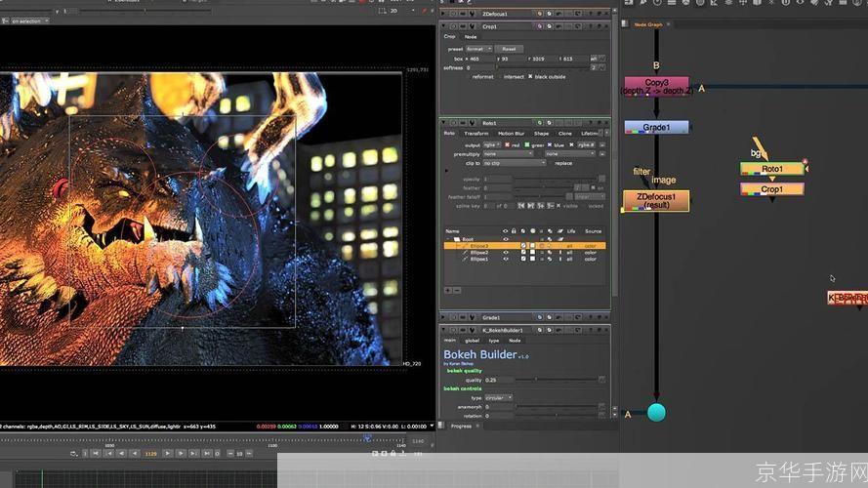The height and width of the screenshot is (488, 868).
Task: Select the Node Graph tab
Action: (647, 24)
